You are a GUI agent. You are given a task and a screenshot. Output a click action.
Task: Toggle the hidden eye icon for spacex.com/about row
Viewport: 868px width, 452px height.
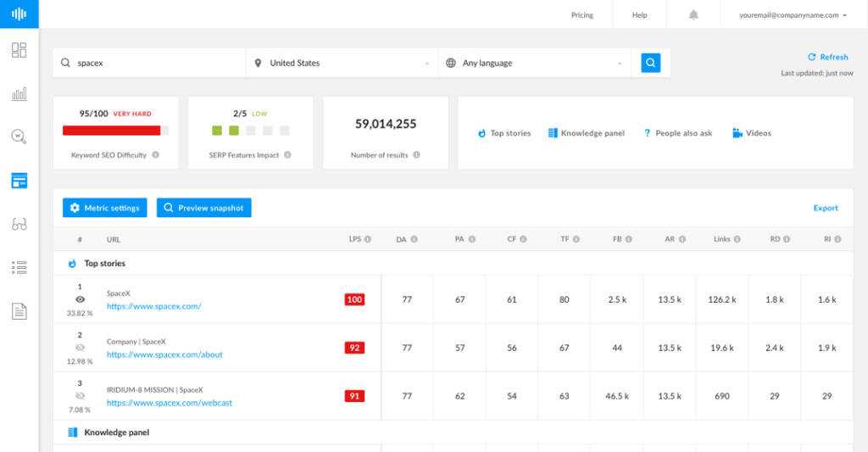[x=80, y=348]
